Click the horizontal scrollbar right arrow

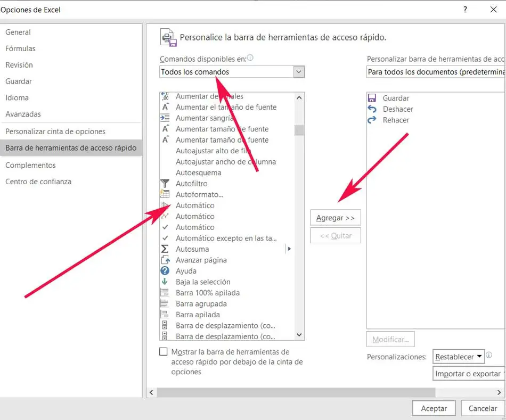click(x=499, y=392)
